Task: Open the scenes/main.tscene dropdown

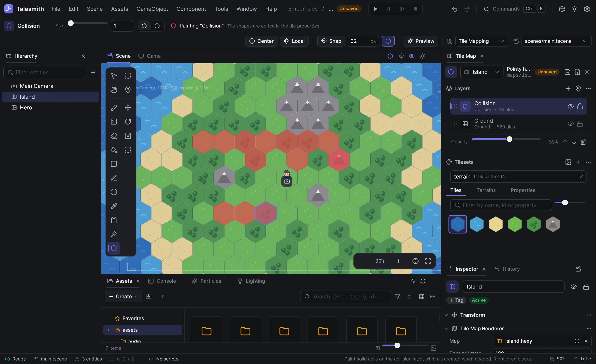Action: point(556,41)
